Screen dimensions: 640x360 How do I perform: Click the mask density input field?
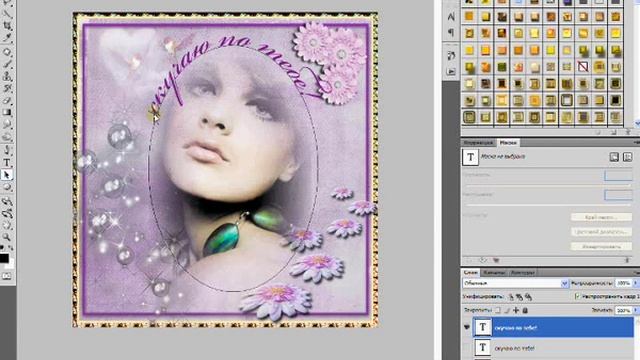[x=618, y=176]
